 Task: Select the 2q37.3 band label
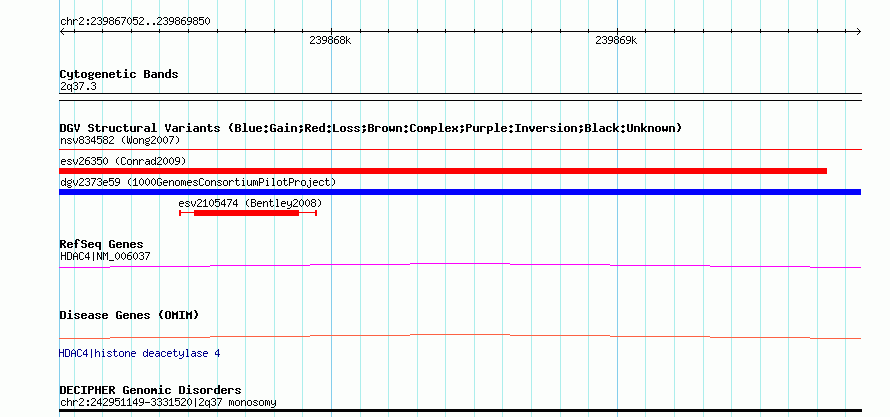[x=76, y=87]
